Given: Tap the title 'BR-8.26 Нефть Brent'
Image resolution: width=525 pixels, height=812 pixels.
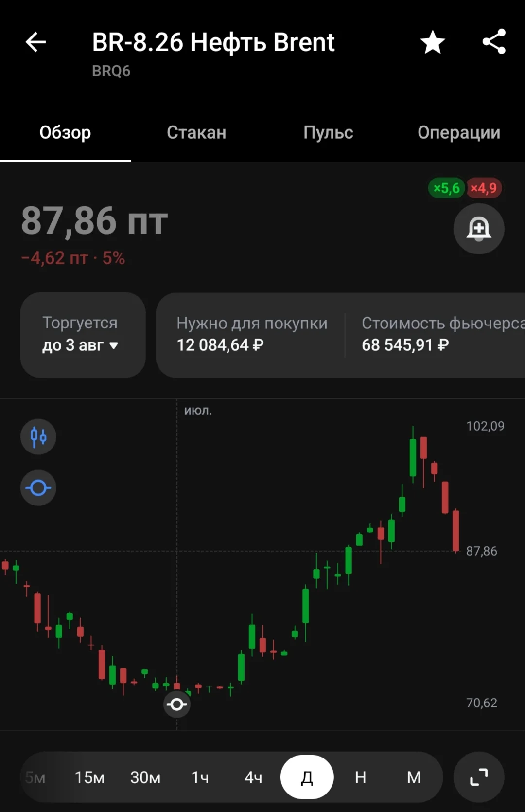Looking at the screenshot, I should pos(213,42).
